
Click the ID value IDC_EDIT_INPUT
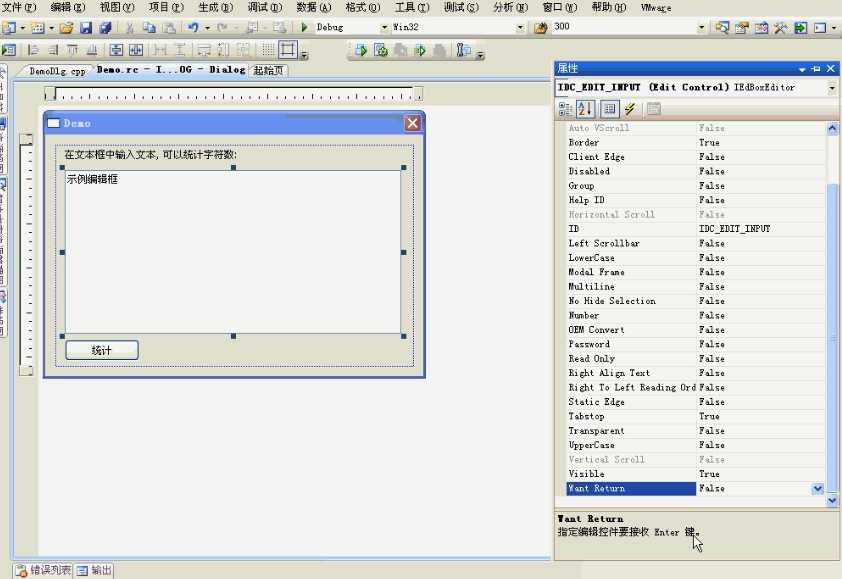734,229
